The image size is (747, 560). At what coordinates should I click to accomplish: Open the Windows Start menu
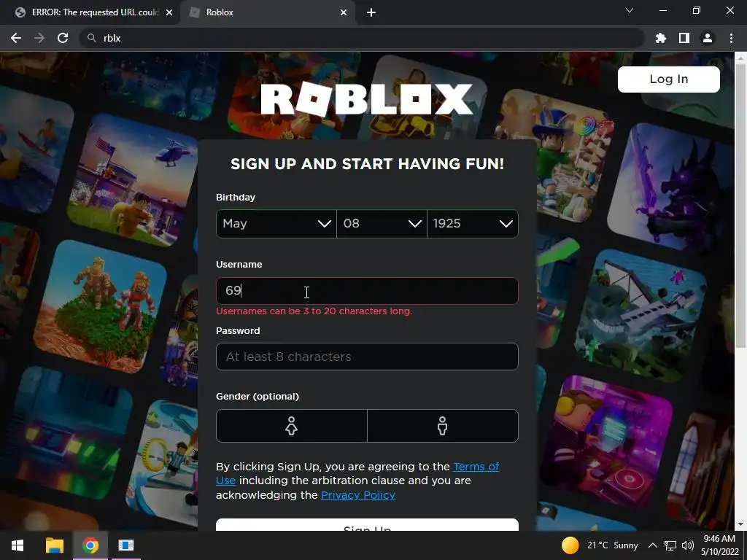tap(18, 545)
